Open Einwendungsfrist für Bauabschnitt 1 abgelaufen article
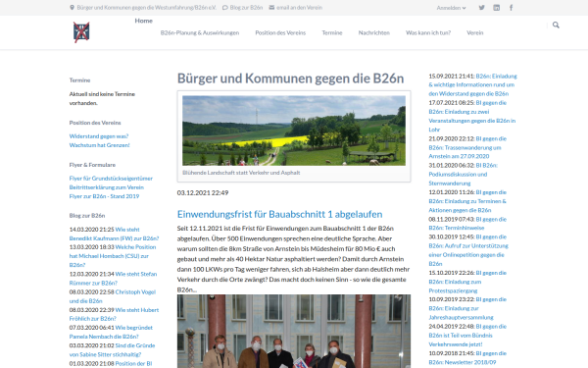Image resolution: width=588 pixels, height=368 pixels. point(279,214)
